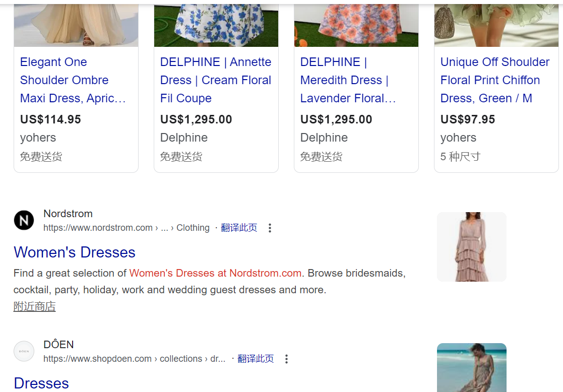Click the cream maxi dress product image

coord(76,25)
